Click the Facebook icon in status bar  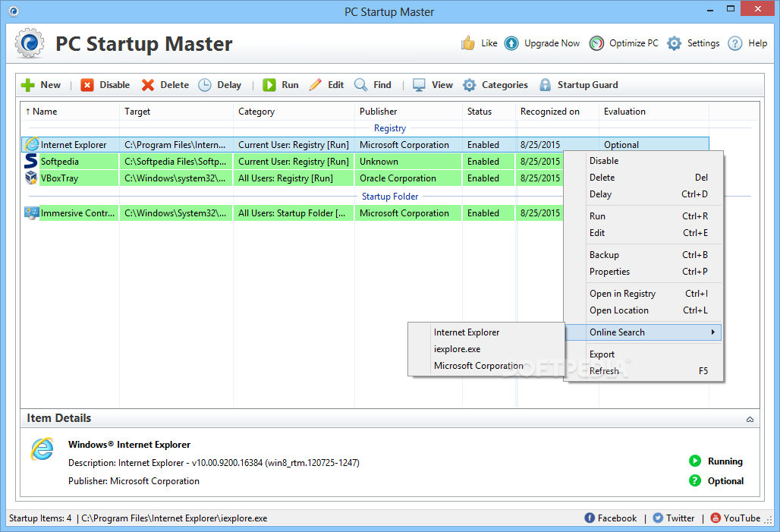pos(590,518)
